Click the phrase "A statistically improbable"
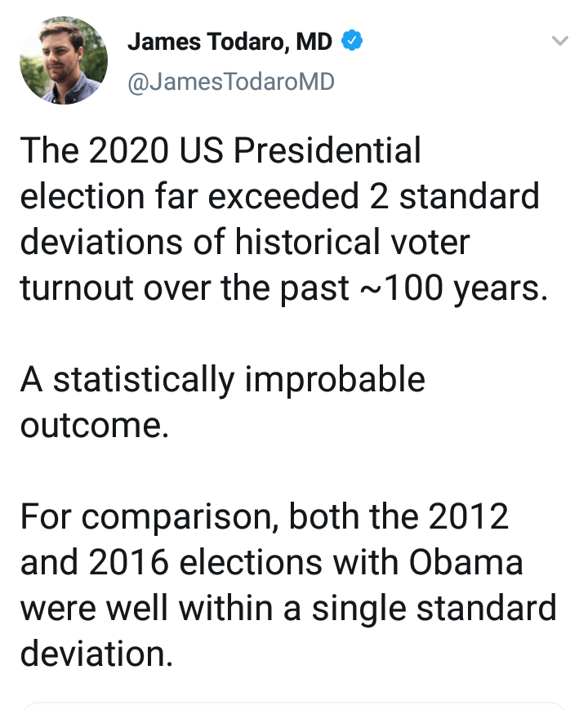588x710 pixels. (222, 381)
